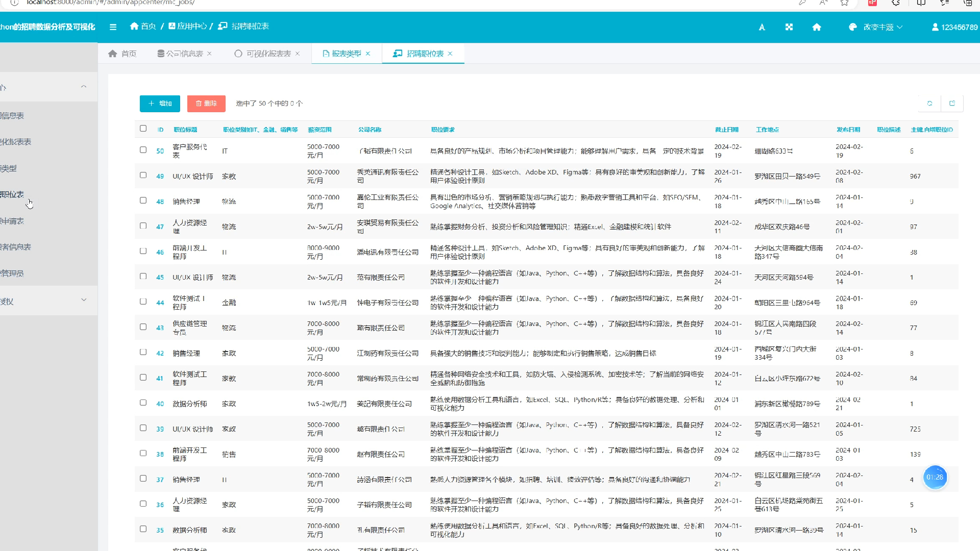Screen dimensions: 980x551
Task: Click the 增加 add button
Action: (x=160, y=104)
